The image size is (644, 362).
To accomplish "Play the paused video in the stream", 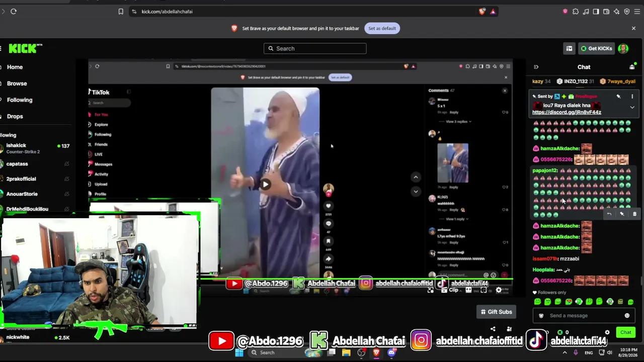I will (x=265, y=184).
